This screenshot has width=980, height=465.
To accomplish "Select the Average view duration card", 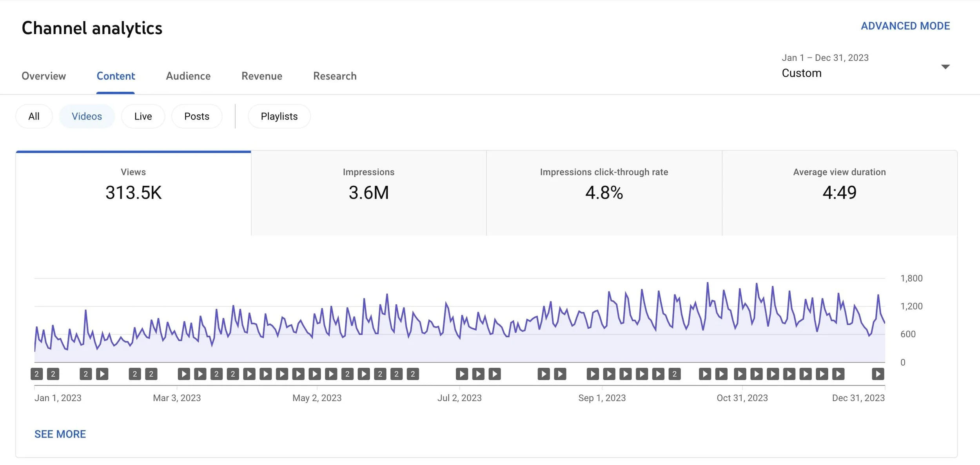I will [x=839, y=193].
